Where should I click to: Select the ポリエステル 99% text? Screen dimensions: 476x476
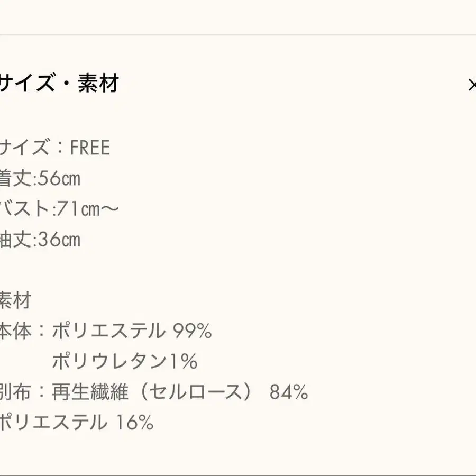pos(132,331)
